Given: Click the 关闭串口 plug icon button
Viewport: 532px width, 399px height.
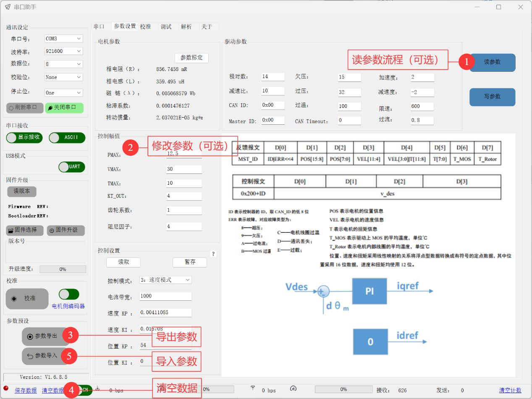Looking at the screenshot, I should click(x=64, y=108).
